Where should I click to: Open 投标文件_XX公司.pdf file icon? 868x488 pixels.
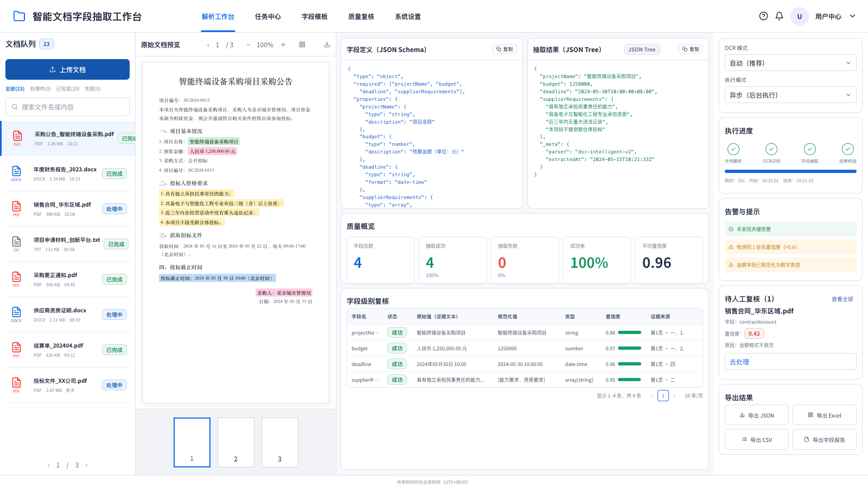[x=16, y=384]
